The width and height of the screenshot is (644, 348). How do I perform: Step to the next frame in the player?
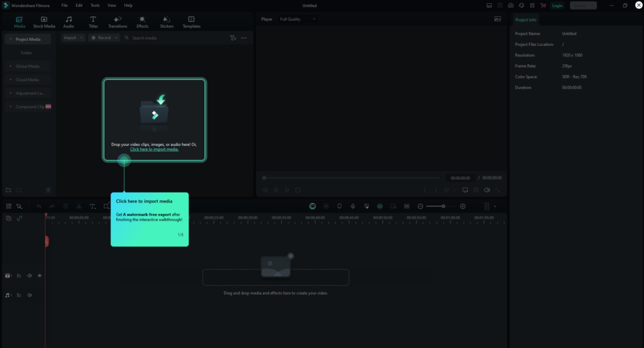coord(277,190)
